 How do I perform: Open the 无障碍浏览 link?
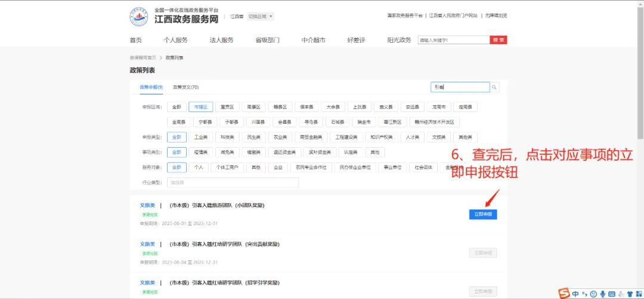[496, 15]
